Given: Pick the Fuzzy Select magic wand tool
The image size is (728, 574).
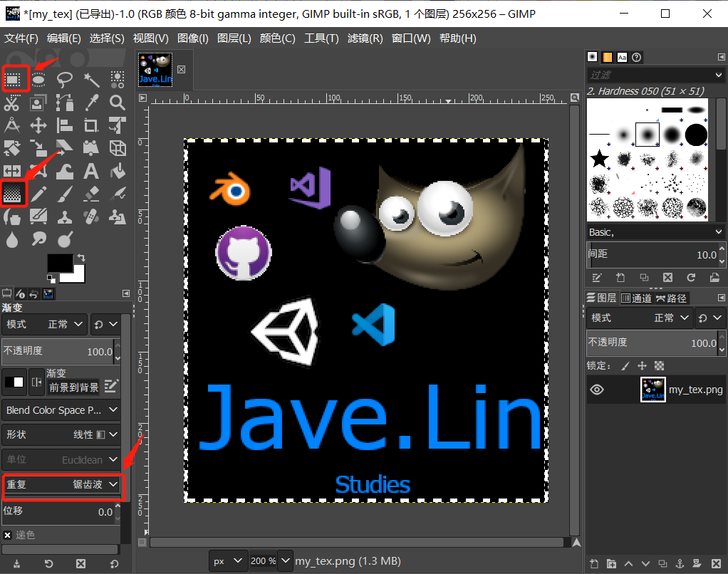Looking at the screenshot, I should click(x=91, y=80).
